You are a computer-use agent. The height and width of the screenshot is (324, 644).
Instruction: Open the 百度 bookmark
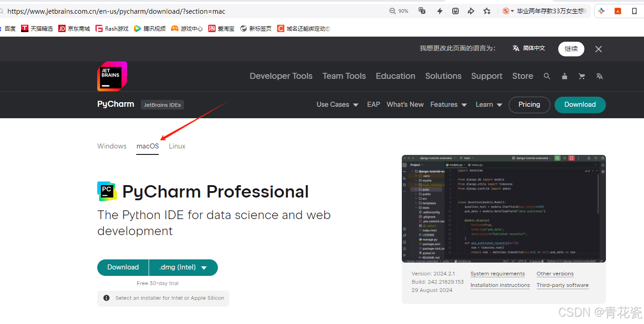pyautogui.click(x=8, y=28)
